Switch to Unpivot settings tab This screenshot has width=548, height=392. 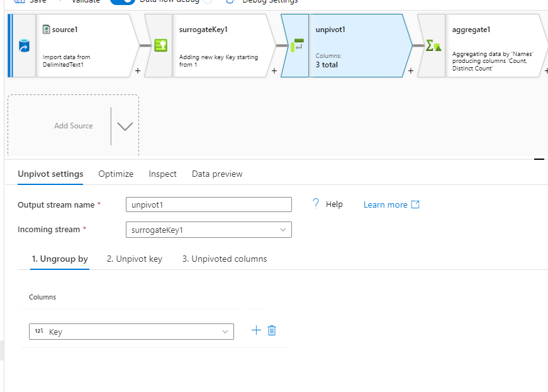click(50, 174)
